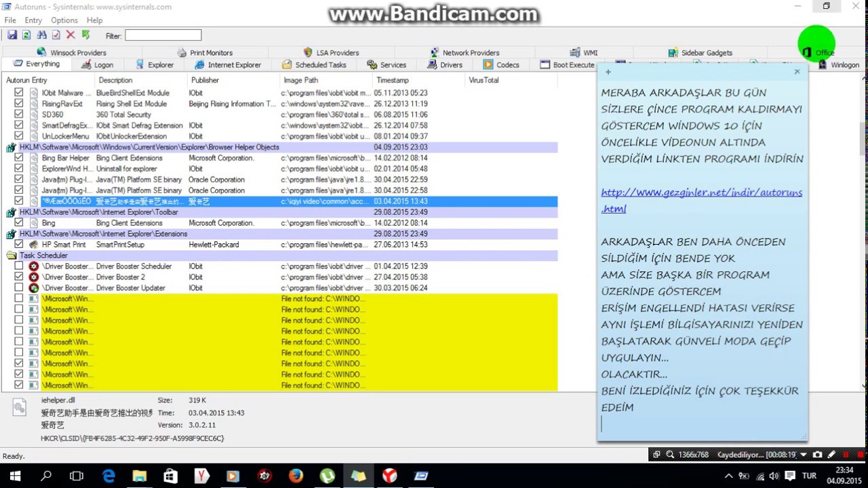The width and height of the screenshot is (868, 488).
Task: Open the Entry menu
Action: (33, 20)
